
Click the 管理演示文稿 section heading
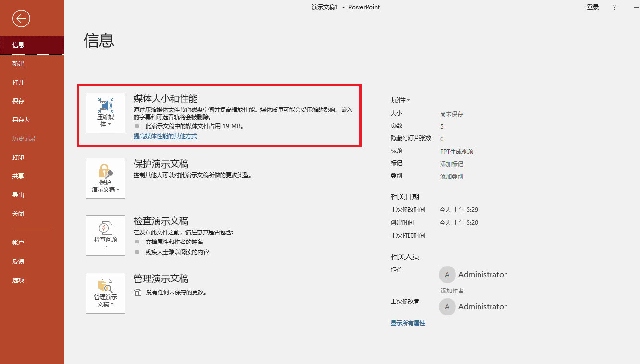pos(160,279)
